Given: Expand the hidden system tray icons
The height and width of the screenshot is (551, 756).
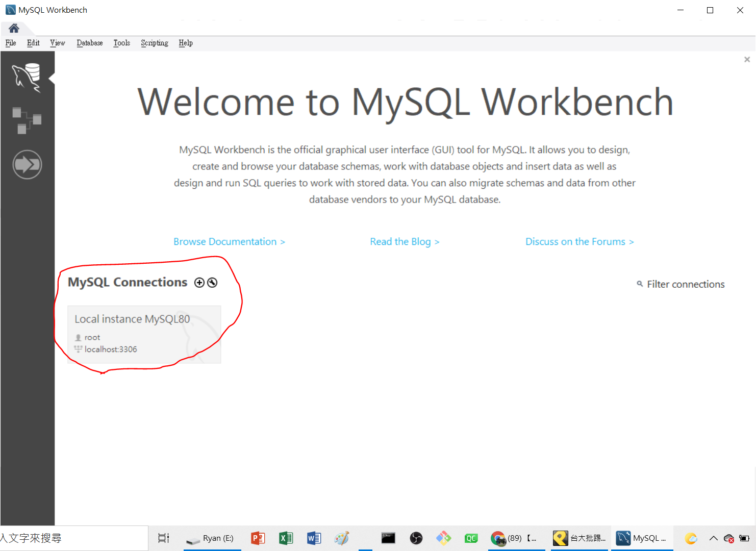Looking at the screenshot, I should 714,538.
